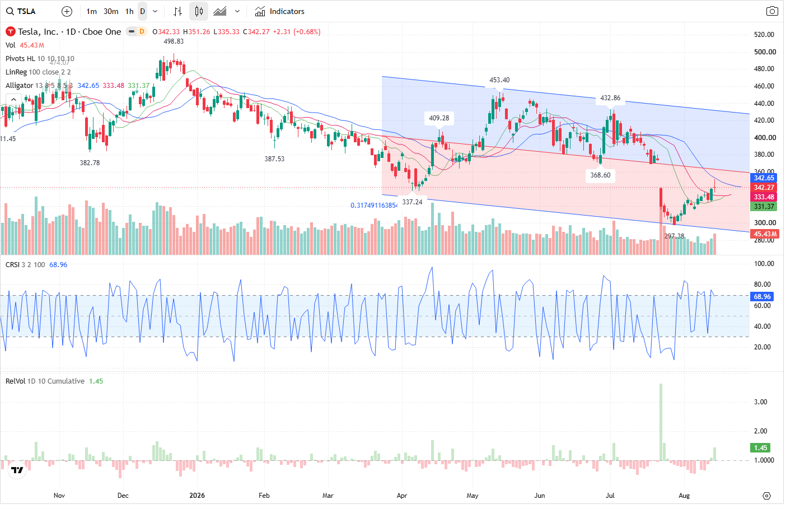Viewport: 795px width, 532px height.
Task: Click the green 1.45 RelVol axis label
Action: (760, 448)
